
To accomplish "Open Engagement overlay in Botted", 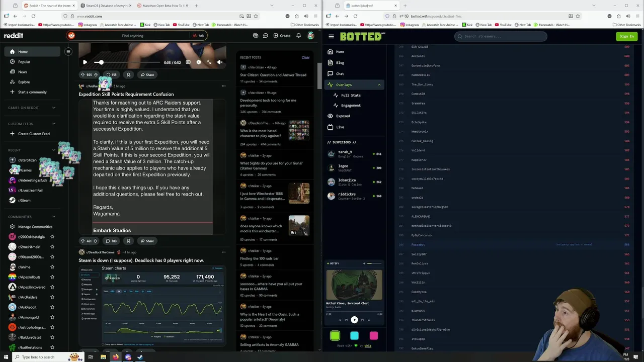I will tap(351, 106).
